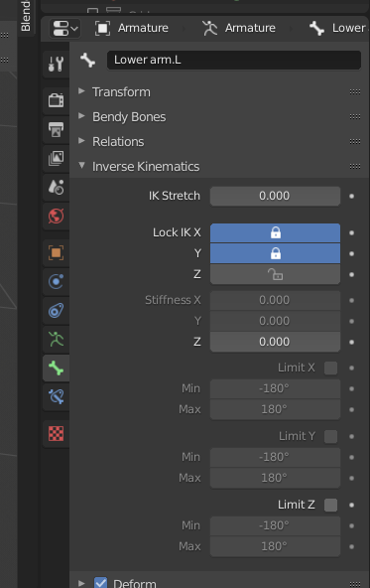Image resolution: width=370 pixels, height=588 pixels.
Task: Open the Scene properties tab
Action: (56, 187)
